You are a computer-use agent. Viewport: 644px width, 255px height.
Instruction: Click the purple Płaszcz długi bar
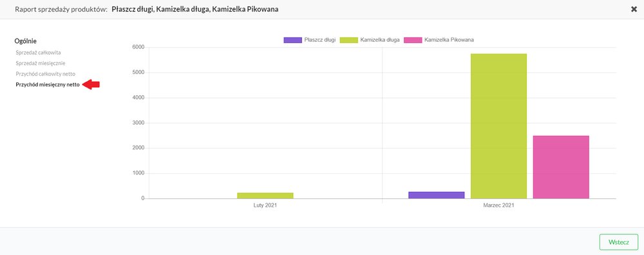pyautogui.click(x=436, y=195)
